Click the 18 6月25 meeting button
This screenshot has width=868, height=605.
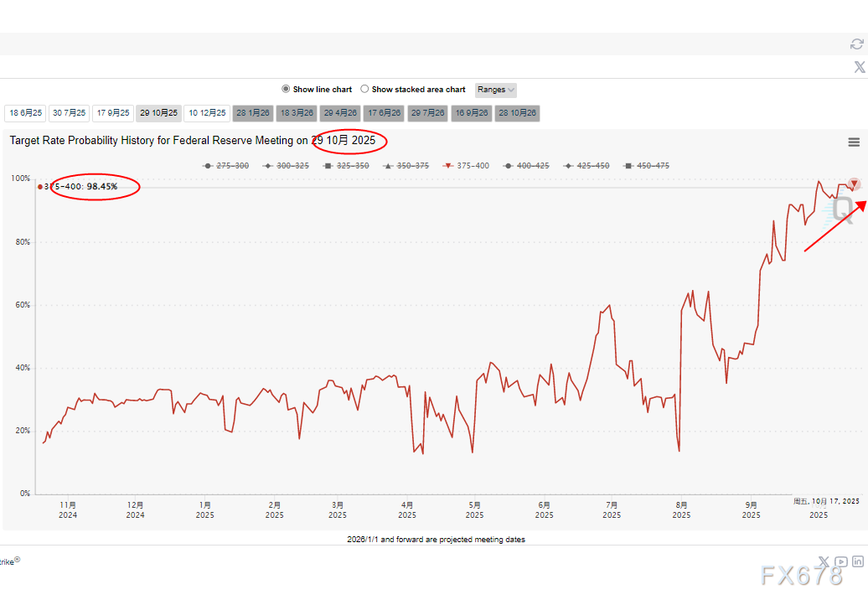pos(25,113)
